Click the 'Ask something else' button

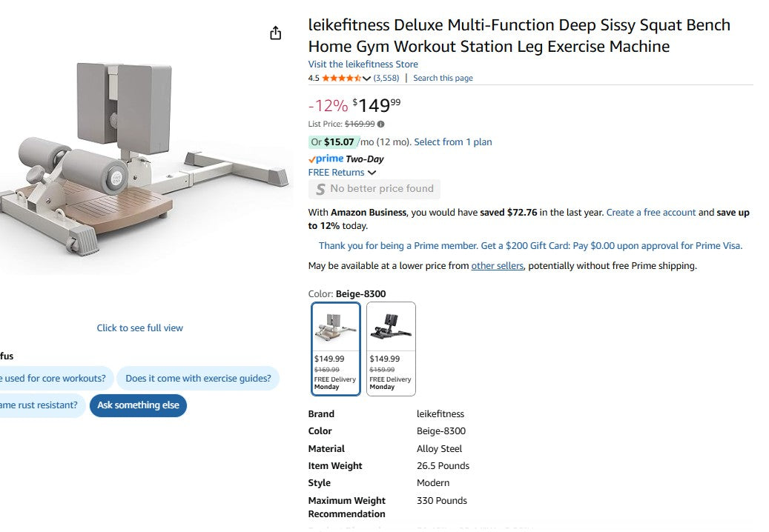point(139,405)
